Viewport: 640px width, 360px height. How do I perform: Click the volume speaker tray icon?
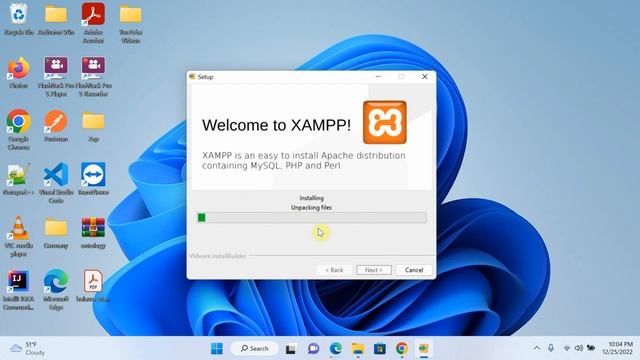(x=578, y=348)
